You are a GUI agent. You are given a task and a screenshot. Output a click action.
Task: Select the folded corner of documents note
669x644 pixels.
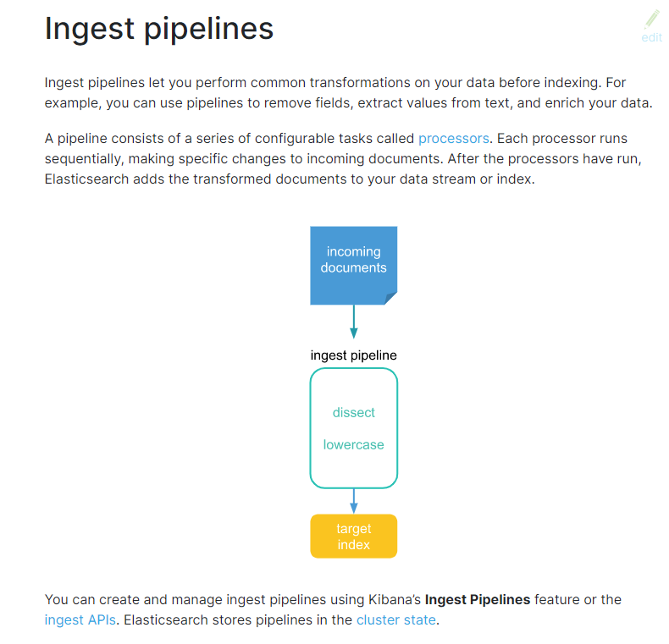pos(391,298)
